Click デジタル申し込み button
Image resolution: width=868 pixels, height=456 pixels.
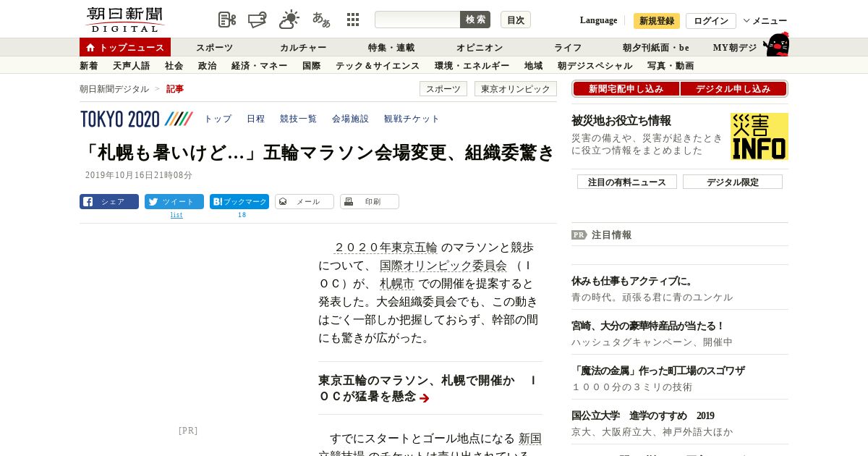coord(733,89)
